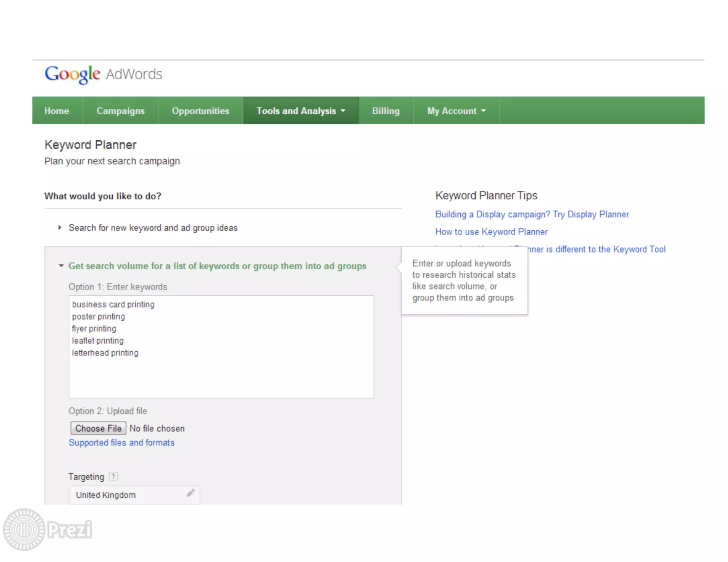The width and height of the screenshot is (728, 562).
Task: Open the Home tab
Action: [x=57, y=111]
